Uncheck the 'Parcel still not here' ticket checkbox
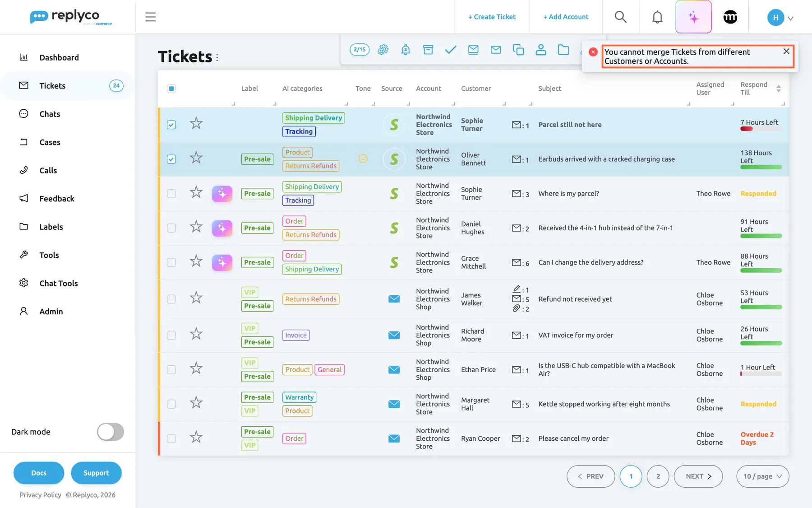Image resolution: width=812 pixels, height=508 pixels. click(x=171, y=125)
